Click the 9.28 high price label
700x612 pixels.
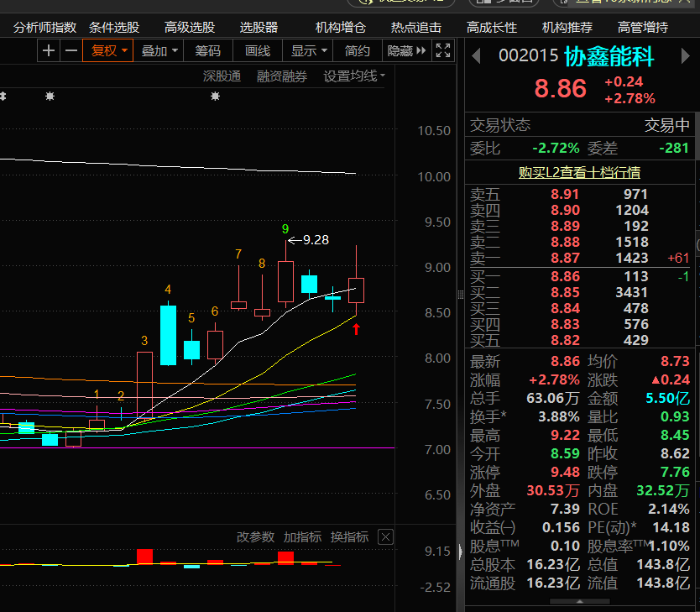point(316,240)
